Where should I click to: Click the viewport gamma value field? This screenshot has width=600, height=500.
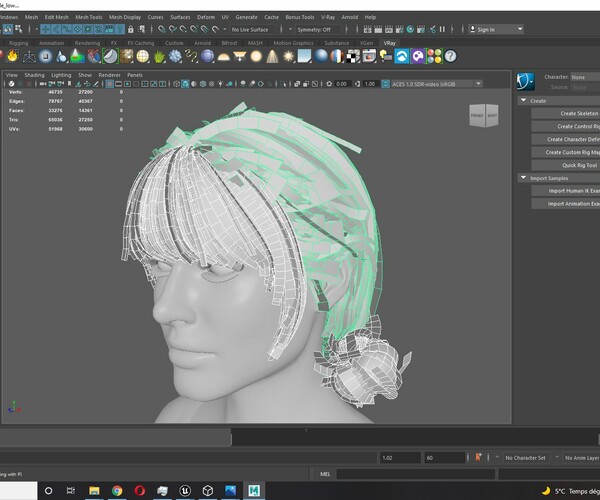[x=370, y=84]
